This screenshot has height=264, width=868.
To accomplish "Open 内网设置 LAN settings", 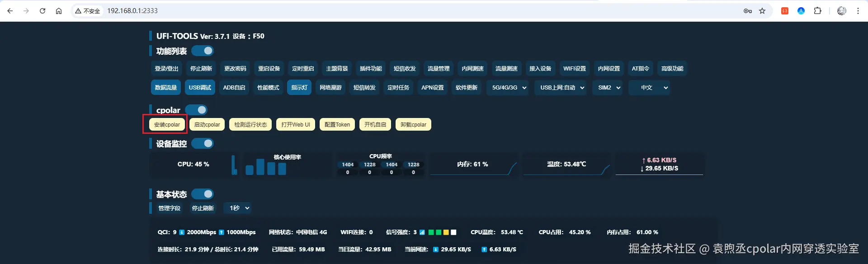I will (609, 68).
